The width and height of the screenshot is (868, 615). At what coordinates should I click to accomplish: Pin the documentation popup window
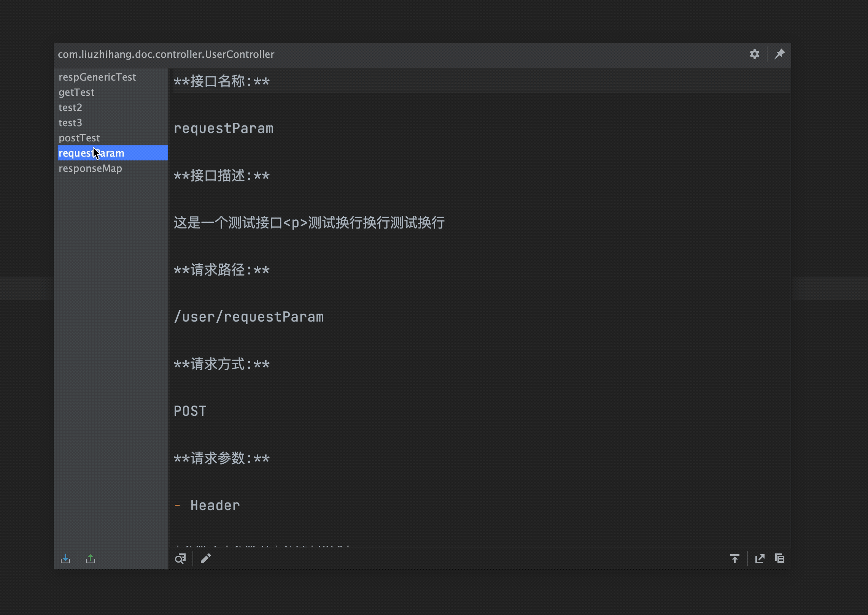[779, 54]
